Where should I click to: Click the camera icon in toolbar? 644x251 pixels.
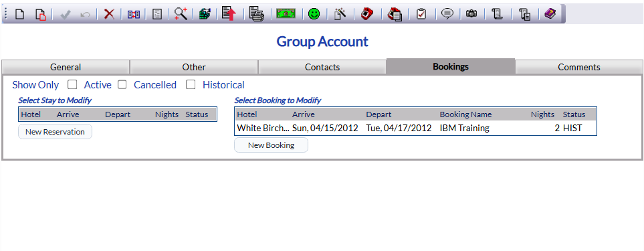pyautogui.click(x=471, y=14)
